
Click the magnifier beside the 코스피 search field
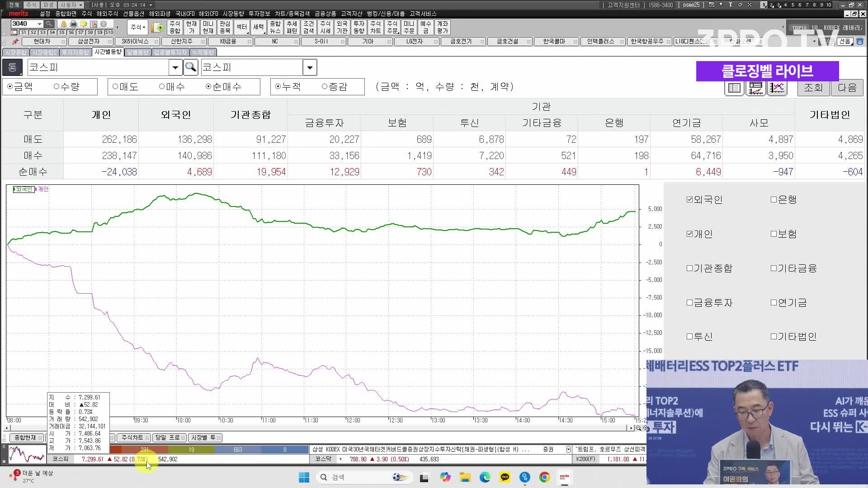[190, 67]
